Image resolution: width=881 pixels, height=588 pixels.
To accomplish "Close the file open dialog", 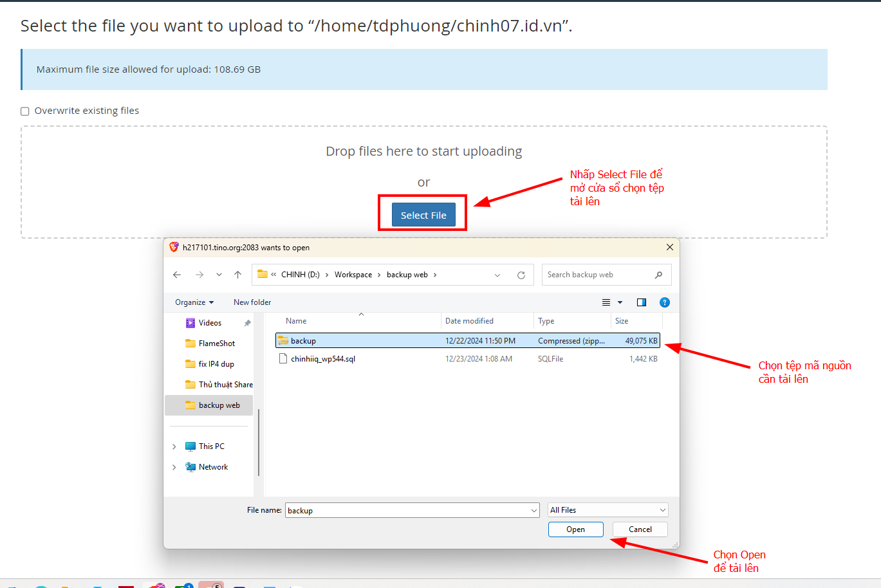I will 669,247.
